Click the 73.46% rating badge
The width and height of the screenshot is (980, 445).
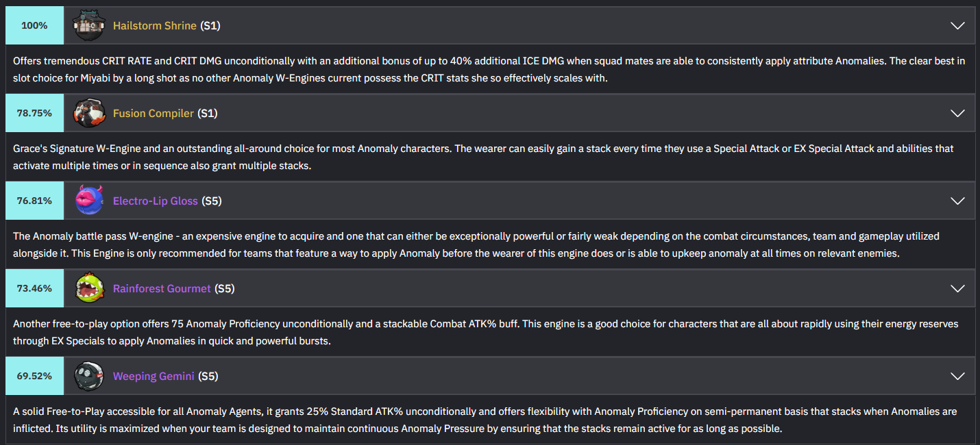click(x=34, y=289)
